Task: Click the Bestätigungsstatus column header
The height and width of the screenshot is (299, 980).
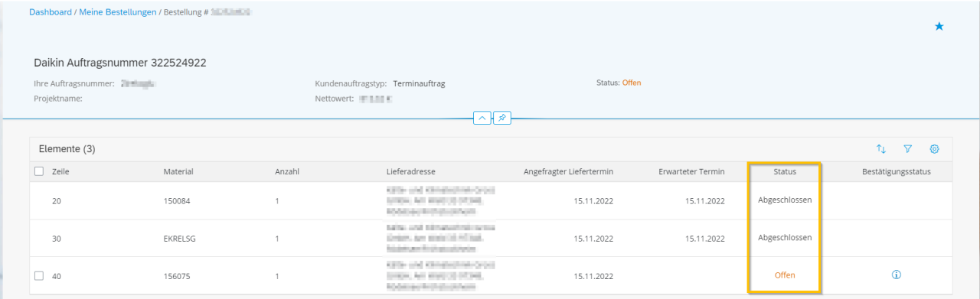Action: click(x=896, y=171)
